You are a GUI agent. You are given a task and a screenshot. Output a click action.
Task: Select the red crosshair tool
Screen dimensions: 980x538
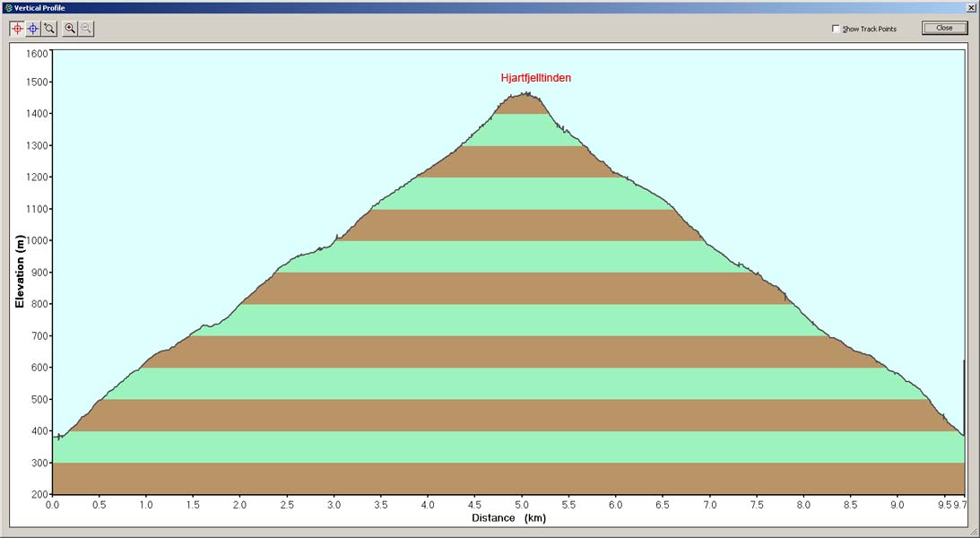coord(17,29)
